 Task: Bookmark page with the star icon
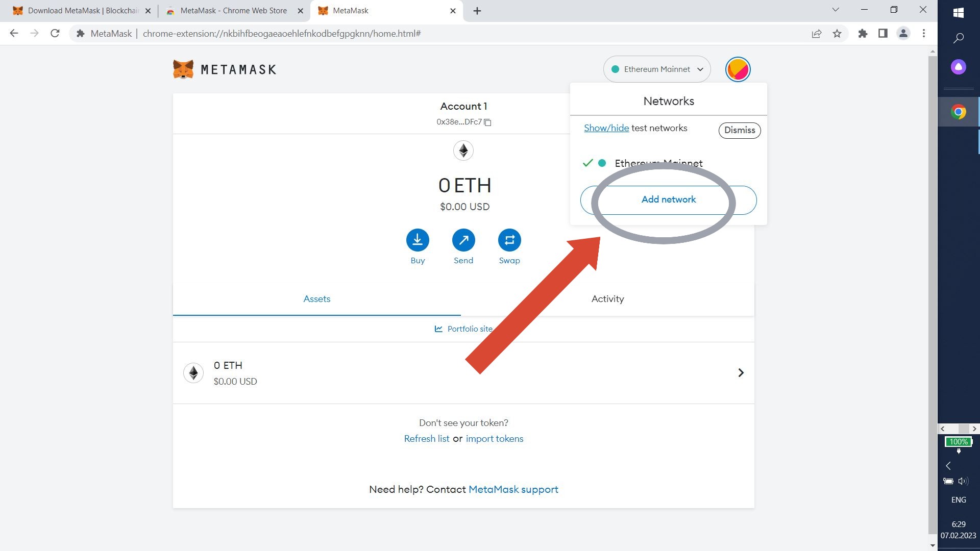click(x=837, y=34)
